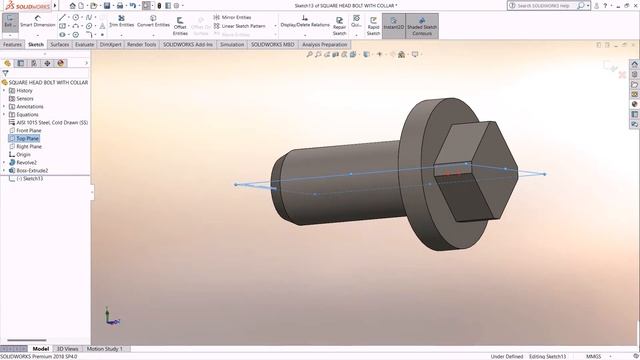Open the FeatureManager design tree tab
Image resolution: width=640 pixels, height=360 pixels.
[7, 63]
